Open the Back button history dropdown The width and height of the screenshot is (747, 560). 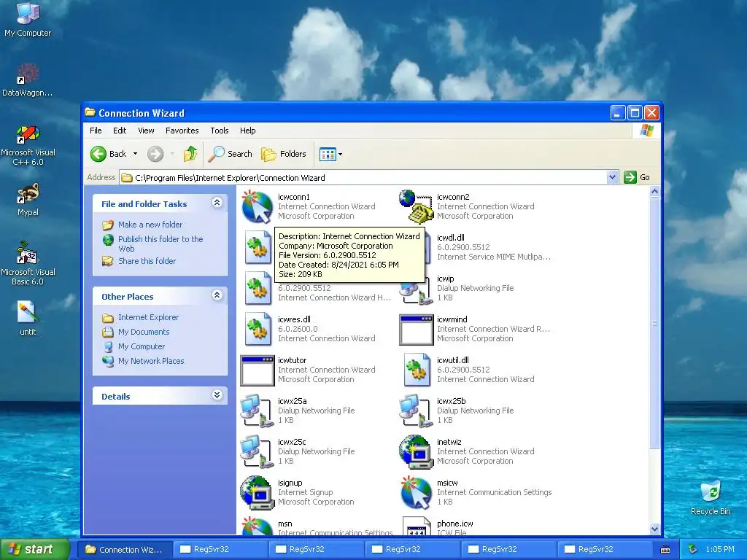click(x=135, y=154)
